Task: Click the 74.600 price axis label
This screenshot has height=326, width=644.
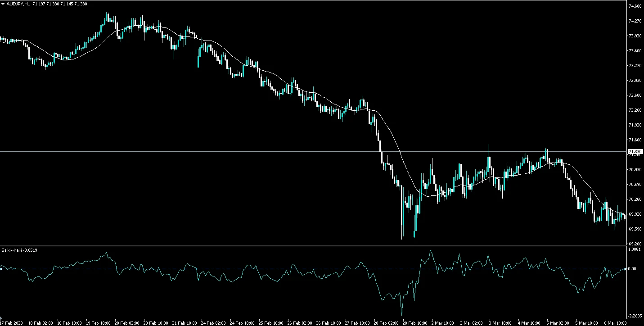Action: [x=635, y=6]
